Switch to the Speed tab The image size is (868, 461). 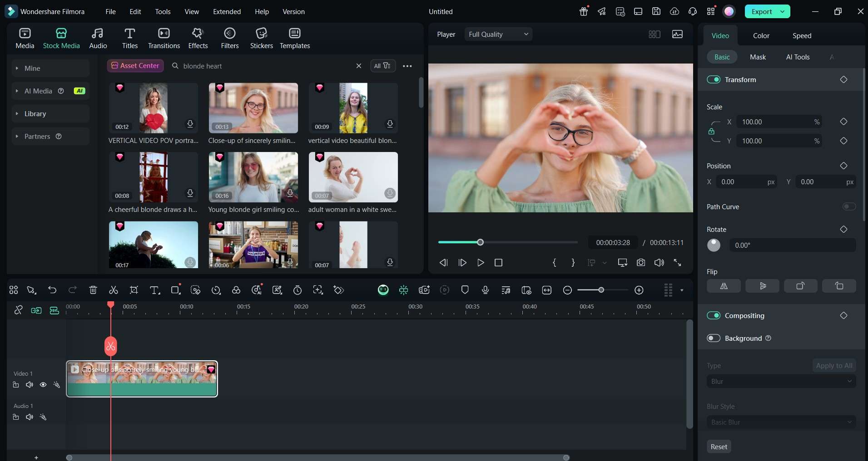click(x=802, y=35)
